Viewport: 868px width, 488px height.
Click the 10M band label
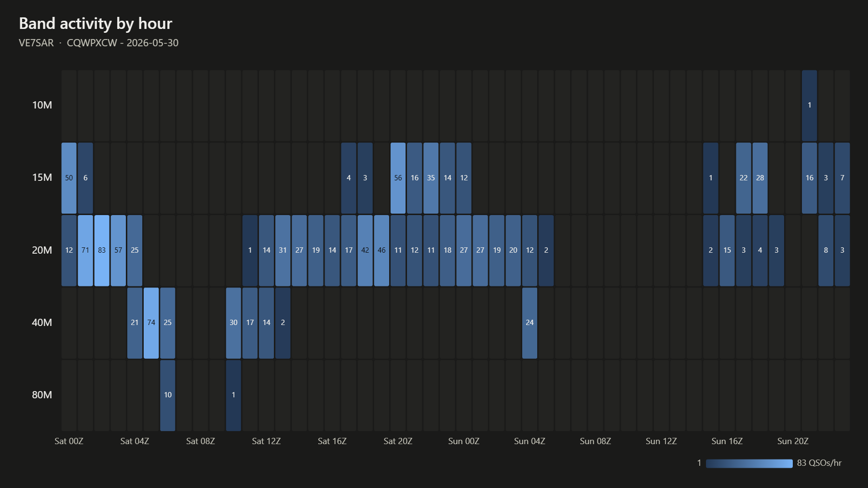tap(42, 105)
